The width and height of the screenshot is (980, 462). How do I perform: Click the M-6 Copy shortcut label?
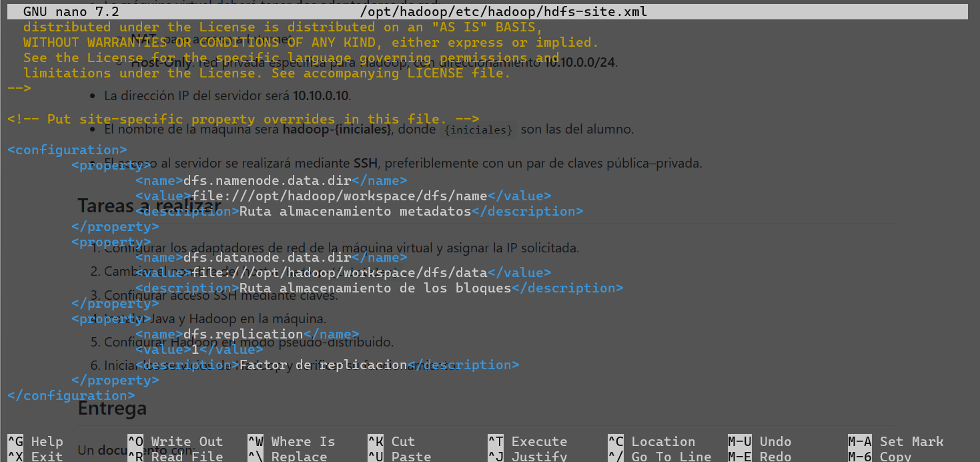pyautogui.click(x=880, y=456)
